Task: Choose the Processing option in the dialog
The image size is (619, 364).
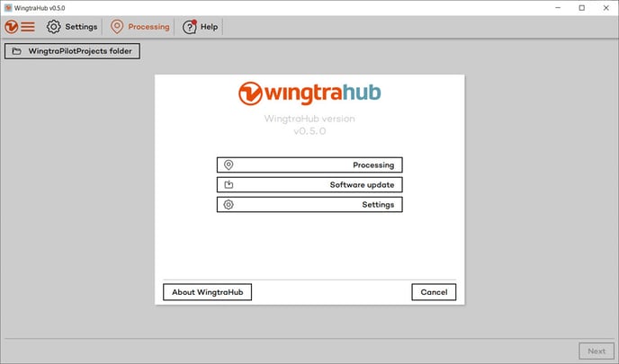Action: coord(309,164)
